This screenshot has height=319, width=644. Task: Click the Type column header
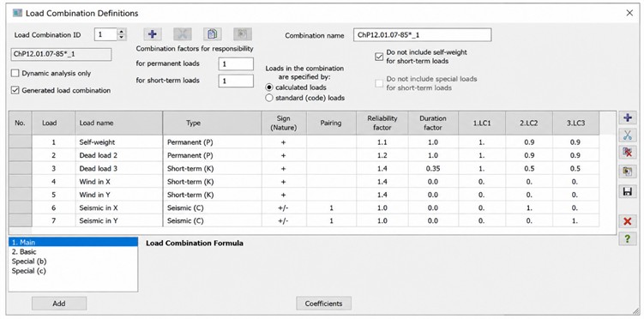pyautogui.click(x=213, y=123)
